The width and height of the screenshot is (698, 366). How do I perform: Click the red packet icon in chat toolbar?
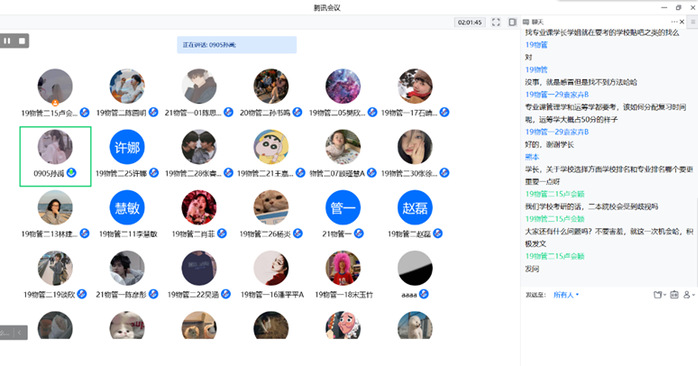click(x=674, y=295)
